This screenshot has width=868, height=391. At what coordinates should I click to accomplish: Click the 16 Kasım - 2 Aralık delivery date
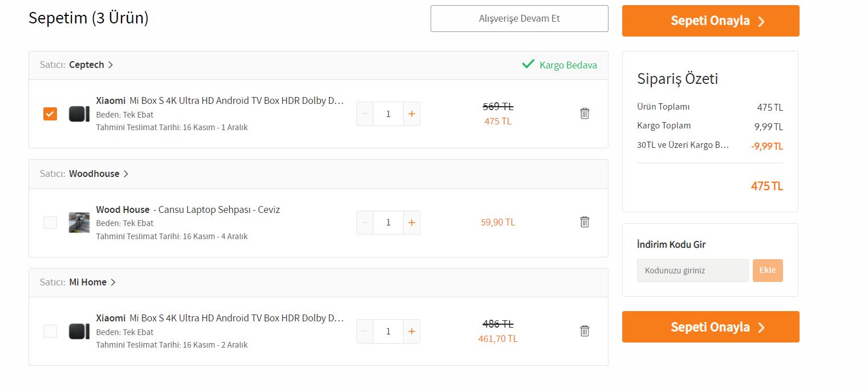tap(215, 345)
